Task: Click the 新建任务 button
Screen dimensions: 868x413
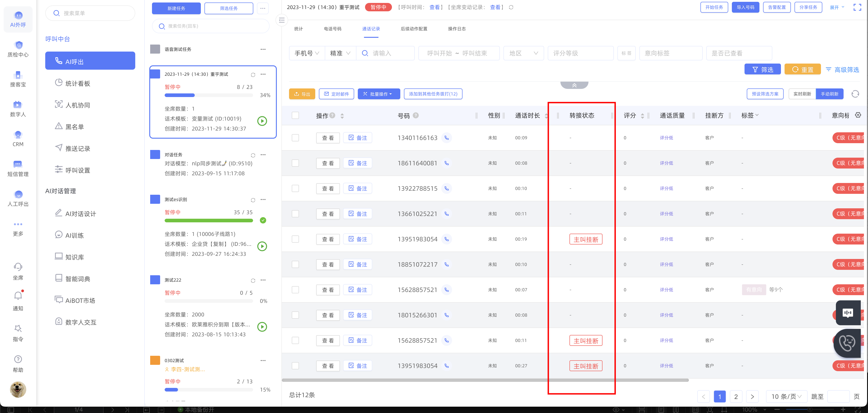Action: click(176, 8)
